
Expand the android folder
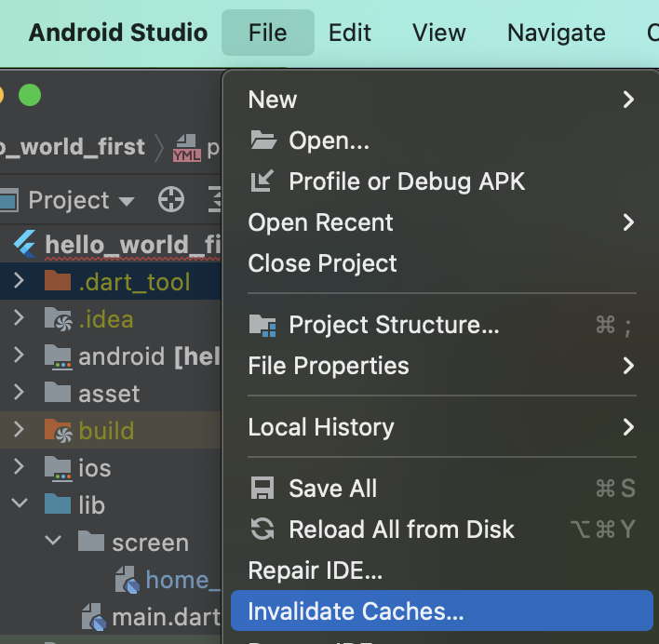[19, 356]
